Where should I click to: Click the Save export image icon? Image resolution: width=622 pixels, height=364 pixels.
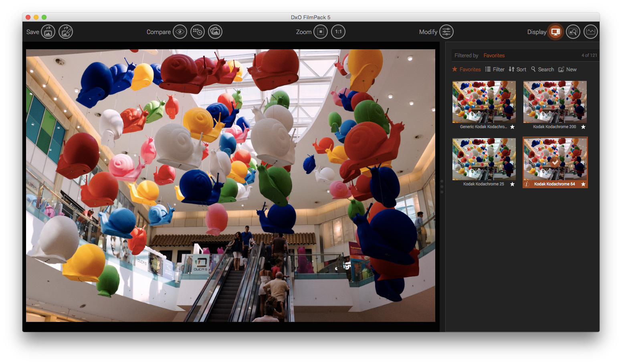point(48,32)
